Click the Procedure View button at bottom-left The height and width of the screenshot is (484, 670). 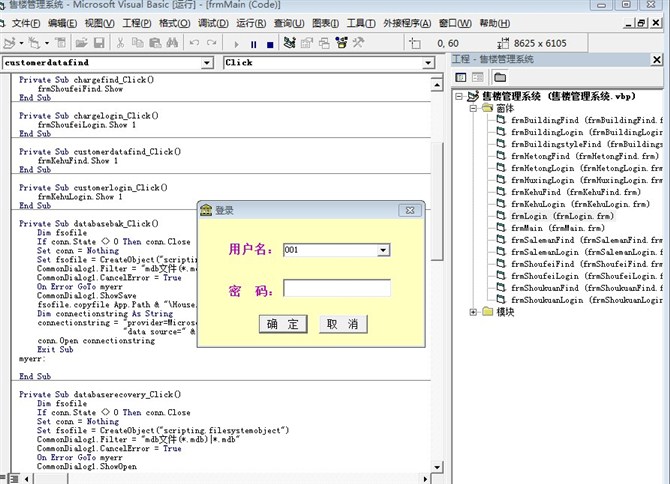[3, 478]
